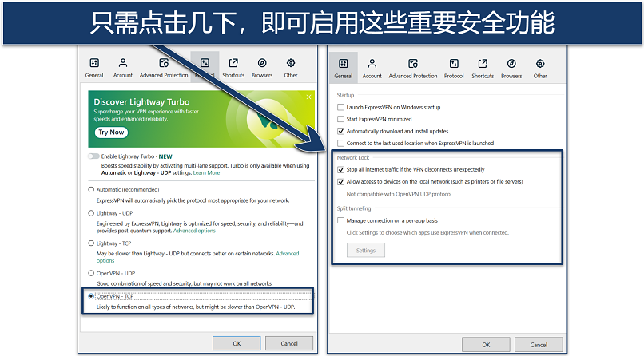Open the Learn More link
The height and width of the screenshot is (356, 644).
[x=207, y=173]
